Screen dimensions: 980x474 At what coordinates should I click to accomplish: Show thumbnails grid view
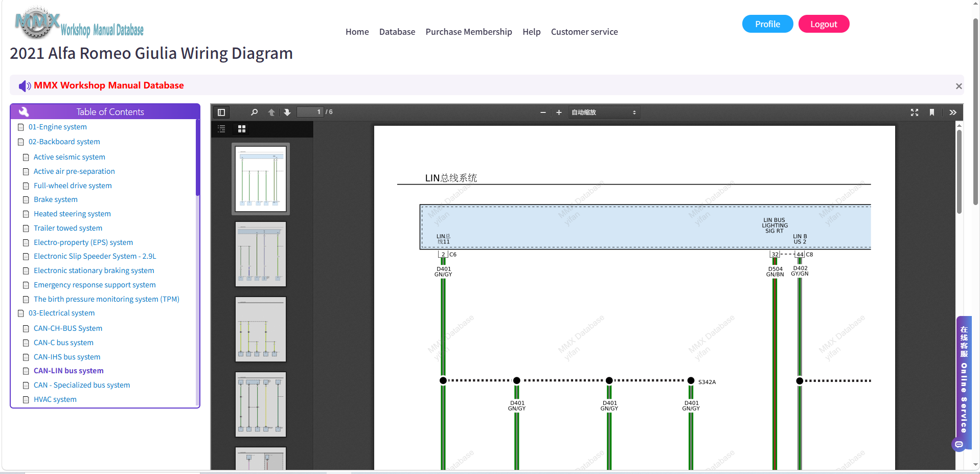(x=242, y=129)
